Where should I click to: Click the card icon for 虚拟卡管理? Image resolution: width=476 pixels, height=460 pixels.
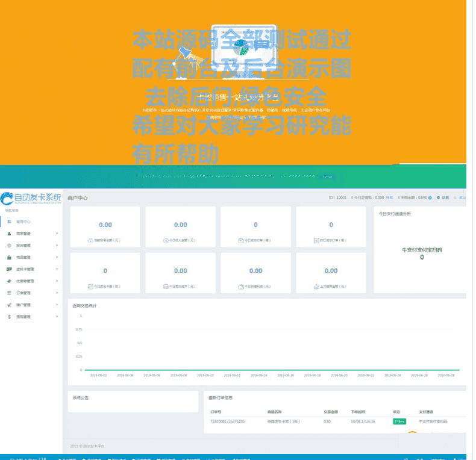(9, 269)
